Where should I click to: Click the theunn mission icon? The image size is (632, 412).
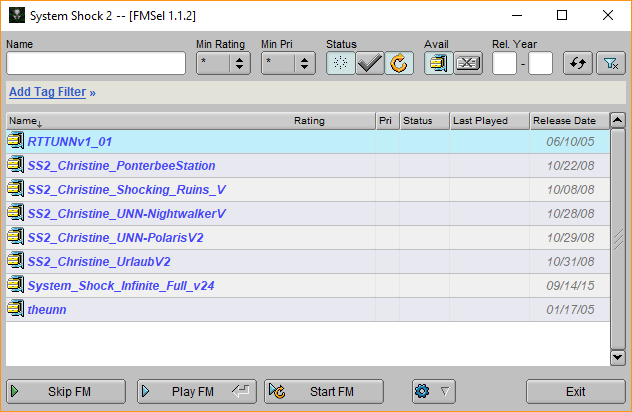point(16,310)
